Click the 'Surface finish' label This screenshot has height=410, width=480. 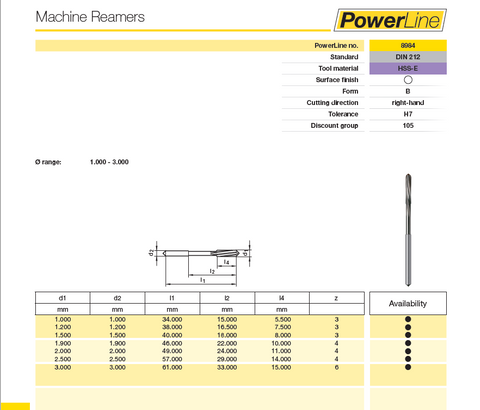point(337,80)
